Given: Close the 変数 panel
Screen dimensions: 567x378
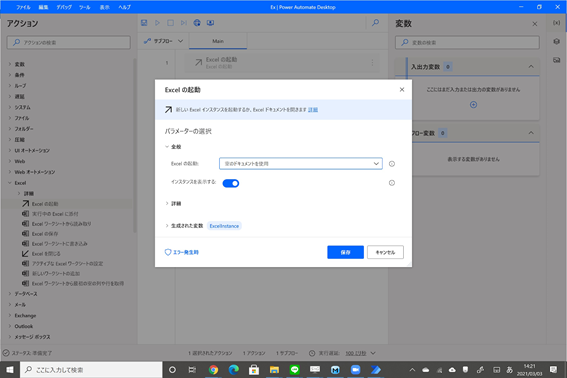Looking at the screenshot, I should tap(535, 24).
